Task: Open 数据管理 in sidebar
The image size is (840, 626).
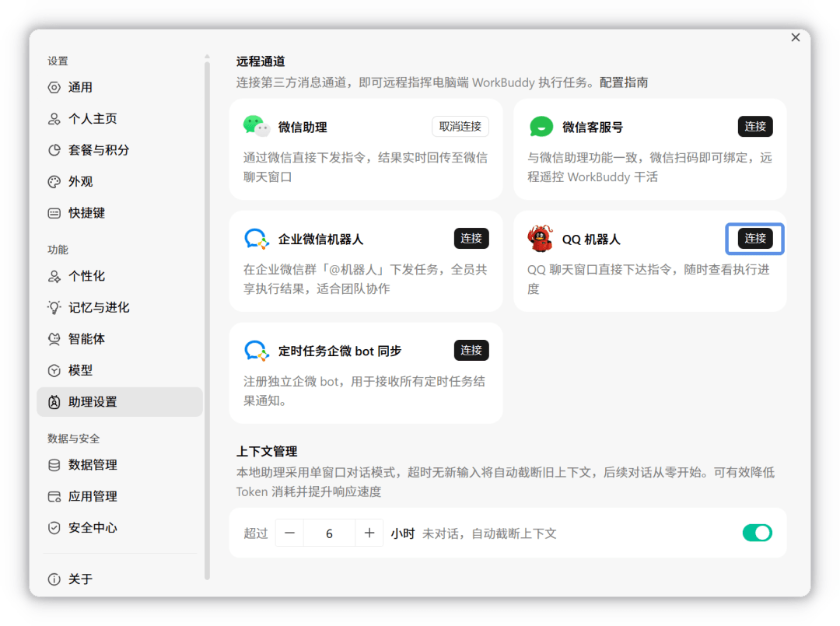Action: coord(120,465)
